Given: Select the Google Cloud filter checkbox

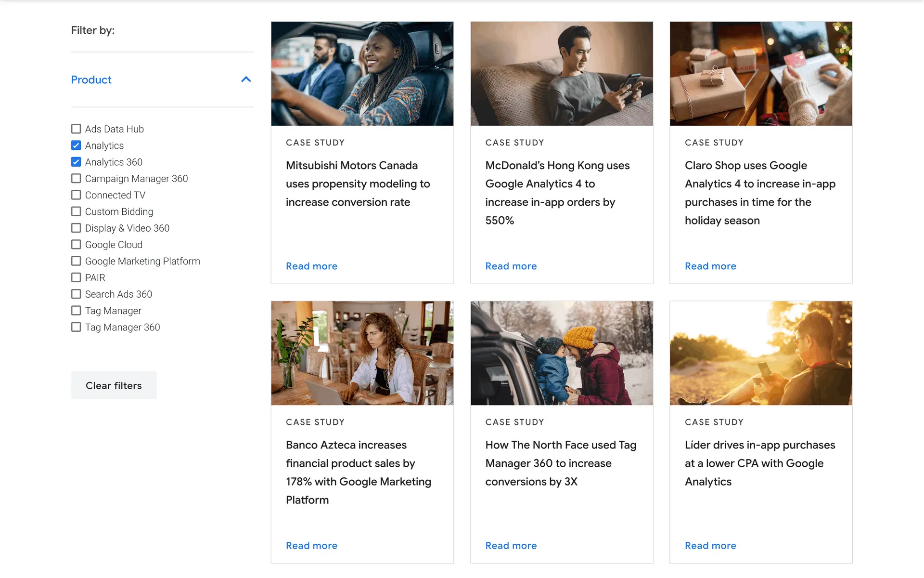Looking at the screenshot, I should pyautogui.click(x=76, y=245).
